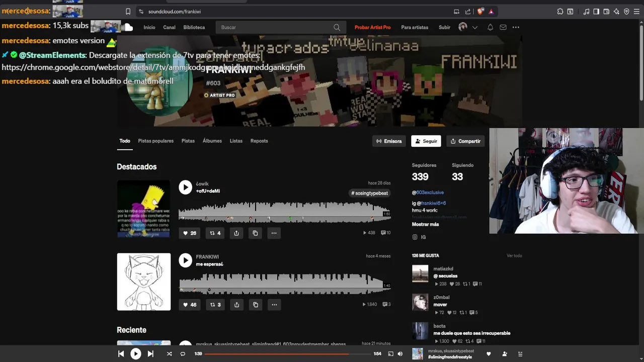Seek in +ofU+deMi waveform
This screenshot has width=644, height=362.
coord(284,211)
